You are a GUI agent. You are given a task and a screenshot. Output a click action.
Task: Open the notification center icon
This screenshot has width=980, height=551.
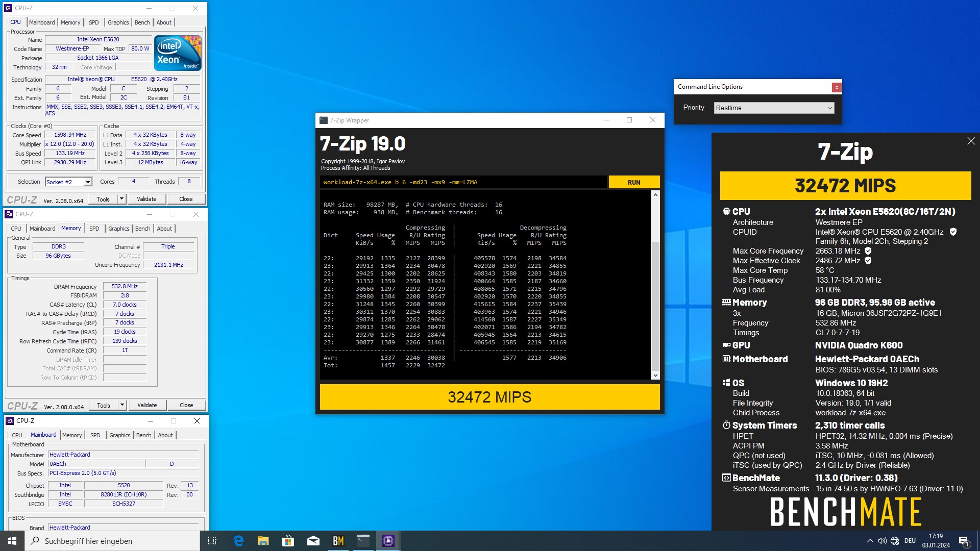964,541
